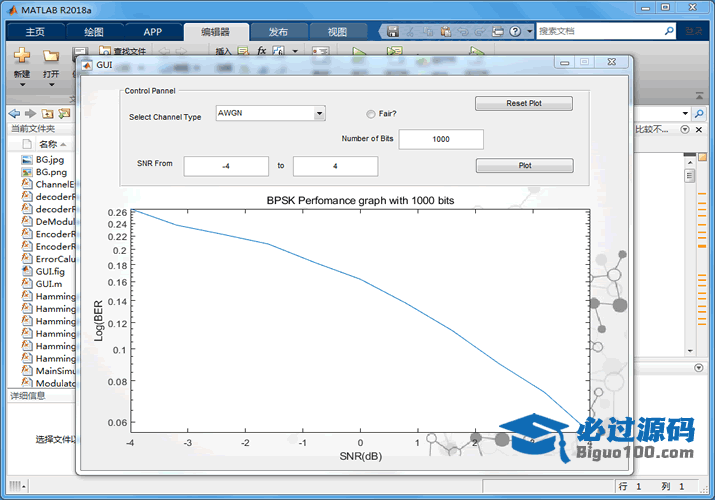Select the Modulato file in the folder list
Viewport: 715px width, 500px height.
pyautogui.click(x=48, y=383)
